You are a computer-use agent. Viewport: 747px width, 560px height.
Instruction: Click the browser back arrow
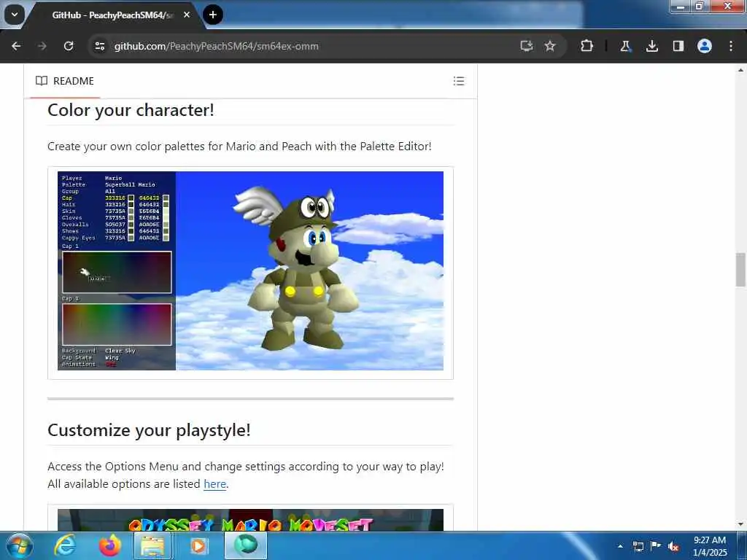click(x=16, y=46)
